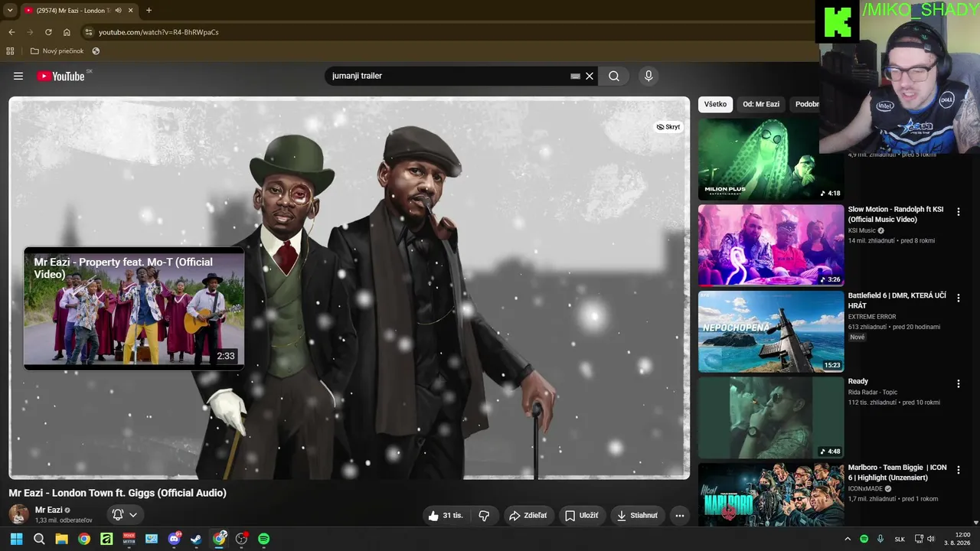Open Mr Eazi channel avatar
This screenshot has width=980, height=551.
click(19, 514)
